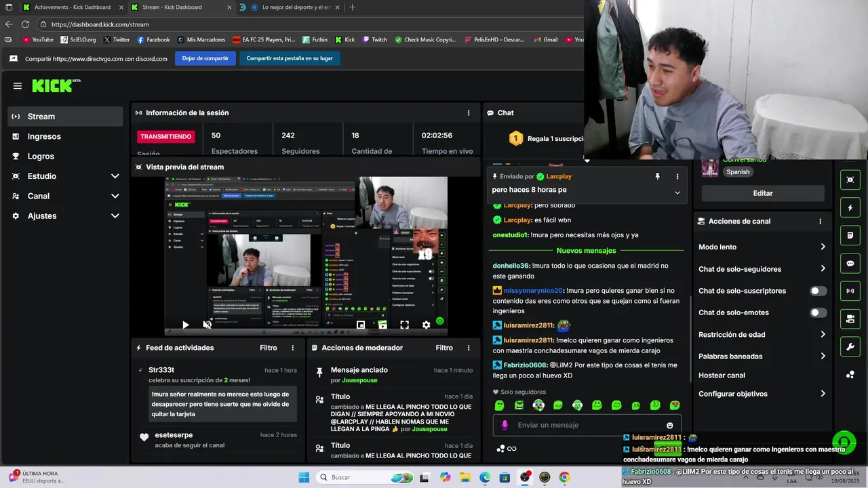Open session info three-dot options menu
Image resolution: width=868 pixels, height=488 pixels.
(x=468, y=113)
